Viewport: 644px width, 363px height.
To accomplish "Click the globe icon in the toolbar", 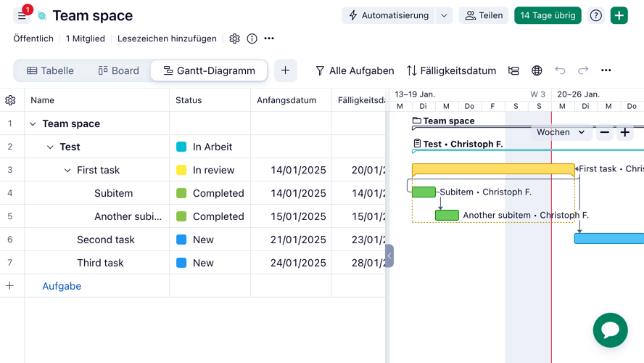I will (537, 70).
